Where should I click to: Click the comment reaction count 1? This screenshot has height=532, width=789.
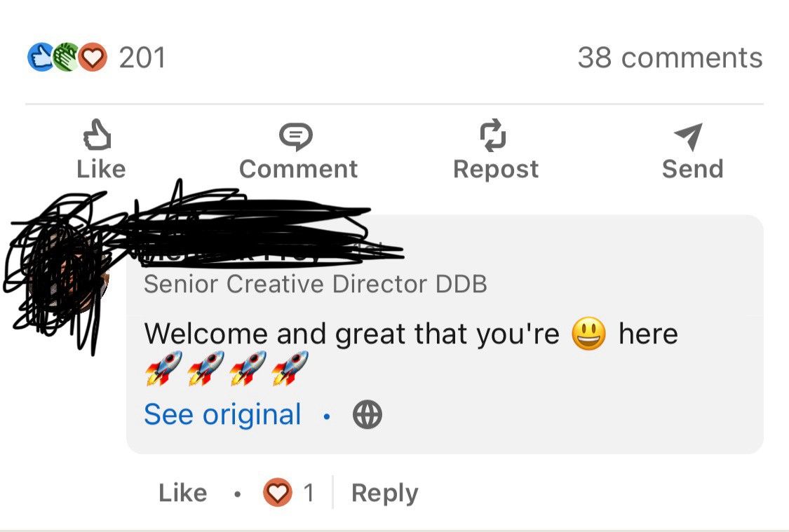point(309,493)
